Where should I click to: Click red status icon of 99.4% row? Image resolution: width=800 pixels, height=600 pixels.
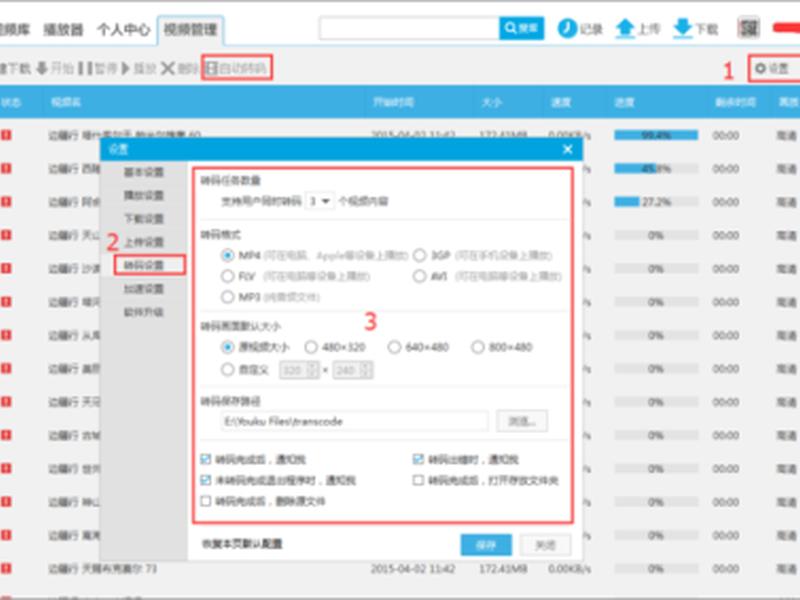click(x=6, y=135)
